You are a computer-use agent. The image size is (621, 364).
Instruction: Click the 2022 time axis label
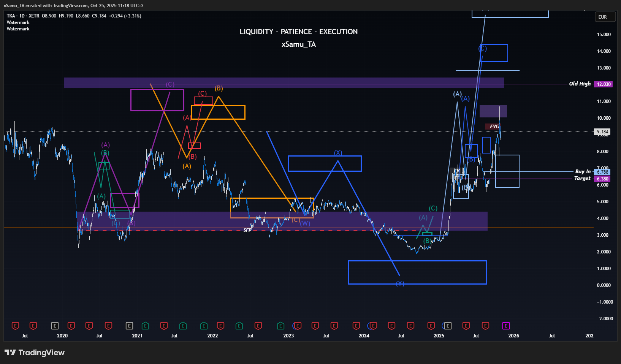[x=213, y=336]
